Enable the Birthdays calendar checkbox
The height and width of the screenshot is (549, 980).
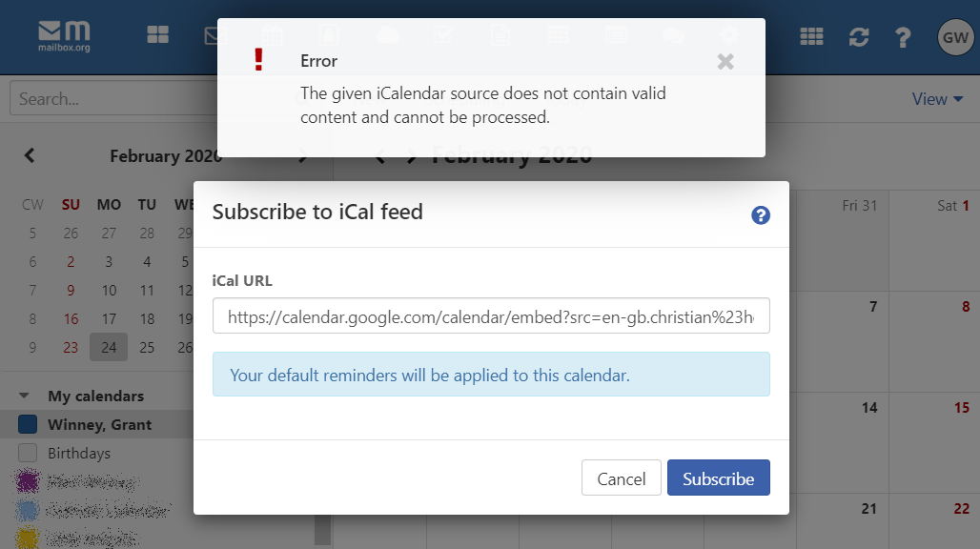pyautogui.click(x=28, y=453)
